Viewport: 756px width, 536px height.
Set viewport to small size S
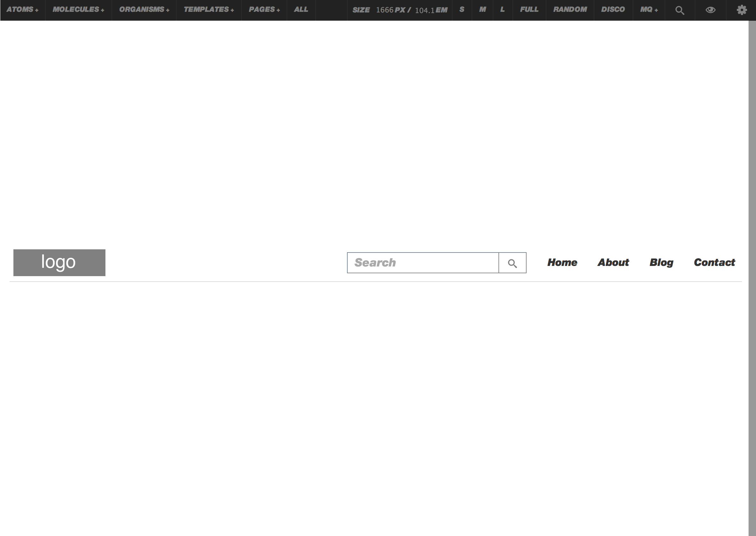(461, 10)
